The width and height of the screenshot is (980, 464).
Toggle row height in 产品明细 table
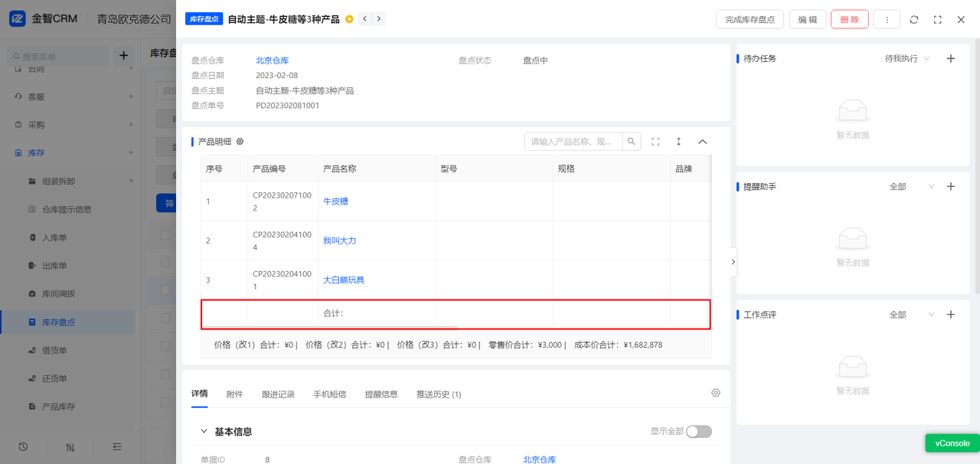[x=678, y=142]
